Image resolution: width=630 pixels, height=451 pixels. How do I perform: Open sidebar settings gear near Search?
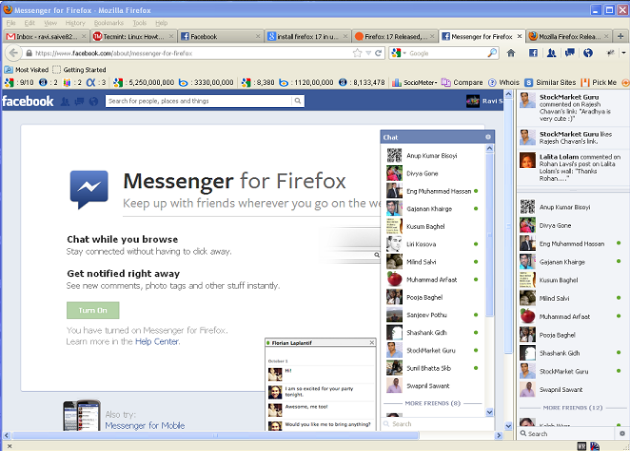pos(622,434)
